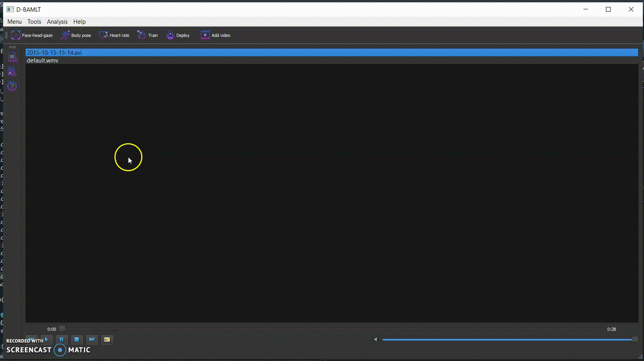
Task: Click the document download icon in the left sidebar
Action: 12,71
